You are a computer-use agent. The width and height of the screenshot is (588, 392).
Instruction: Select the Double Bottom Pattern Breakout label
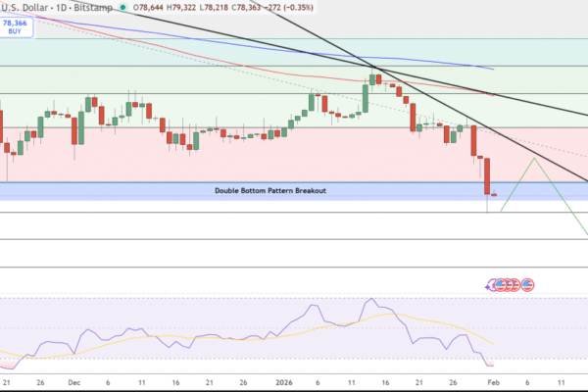click(x=269, y=190)
